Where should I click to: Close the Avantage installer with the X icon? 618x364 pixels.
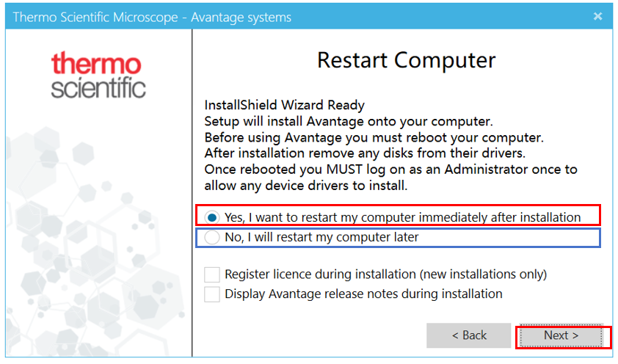click(x=598, y=16)
